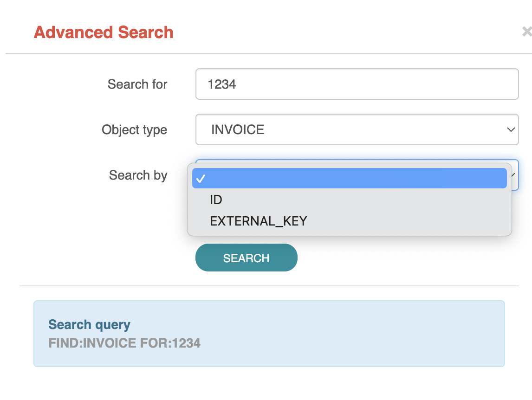Click the Search for label
The image size is (532, 400).
tap(137, 84)
